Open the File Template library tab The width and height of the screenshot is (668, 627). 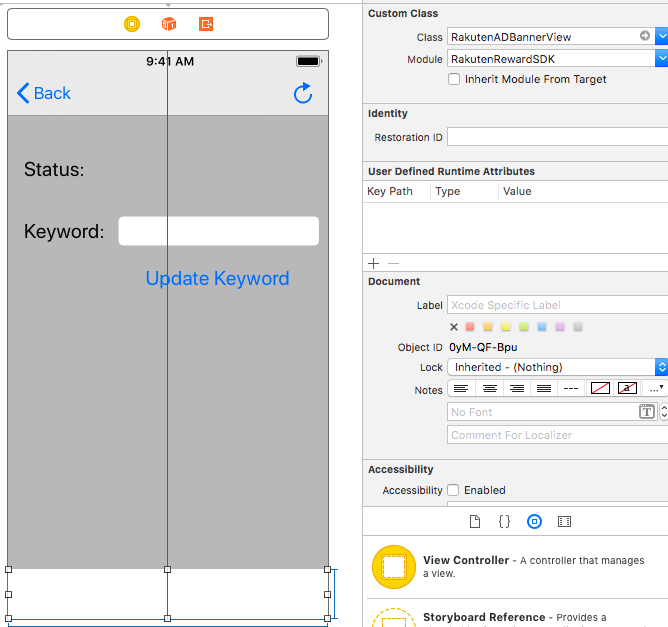tap(475, 522)
